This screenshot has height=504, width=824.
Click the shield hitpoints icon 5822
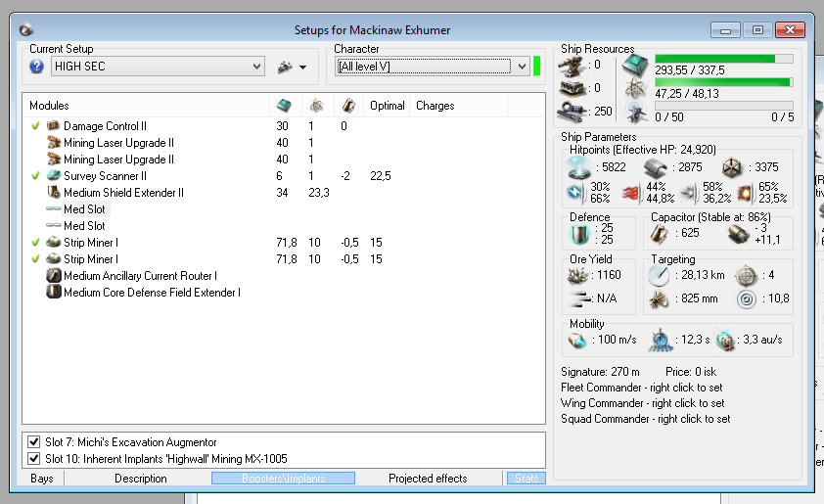579,167
